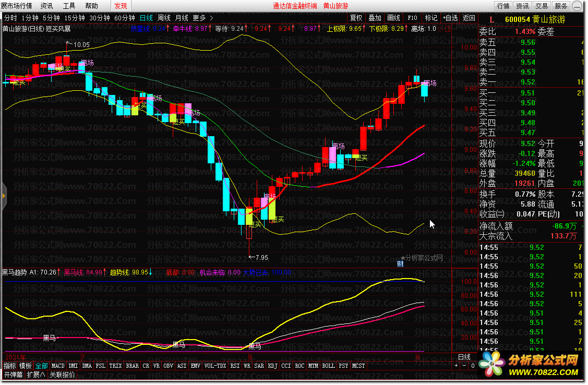Viewport: 588px width, 385px height.
Task: Click the blue 财 icon on the chart
Action: (x=400, y=264)
